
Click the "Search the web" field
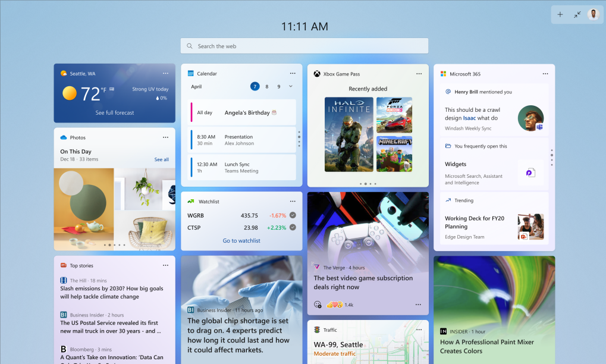[304, 46]
